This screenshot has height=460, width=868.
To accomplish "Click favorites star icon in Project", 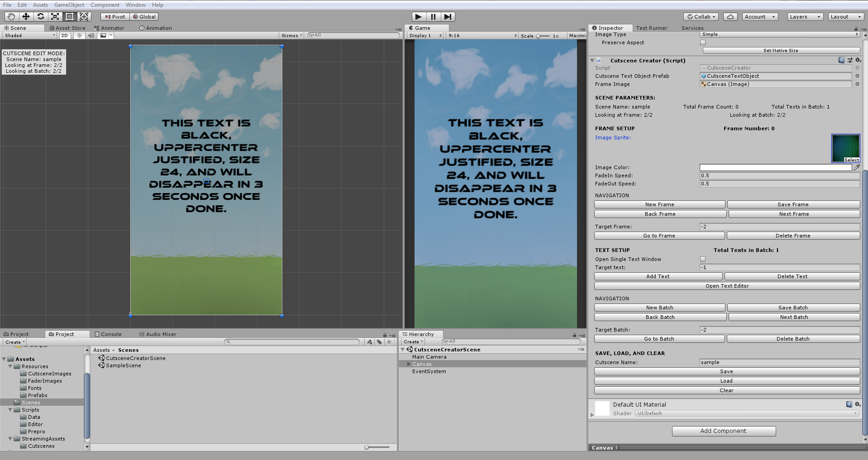I will tap(389, 342).
